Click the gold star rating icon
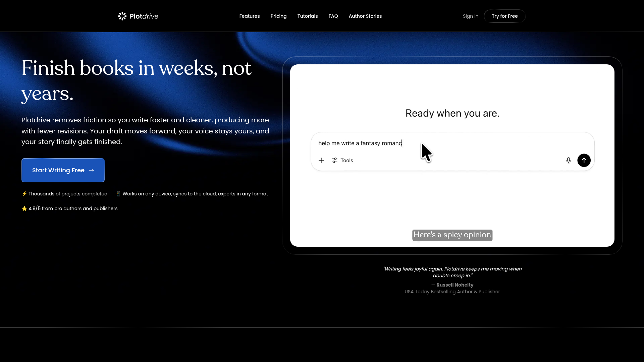Viewport: 644px width, 362px height. point(24,208)
